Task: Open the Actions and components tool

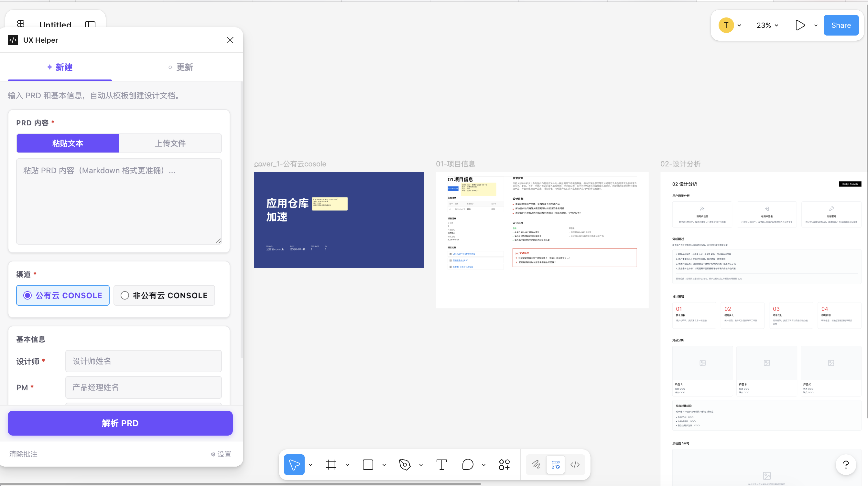Action: [x=505, y=465]
